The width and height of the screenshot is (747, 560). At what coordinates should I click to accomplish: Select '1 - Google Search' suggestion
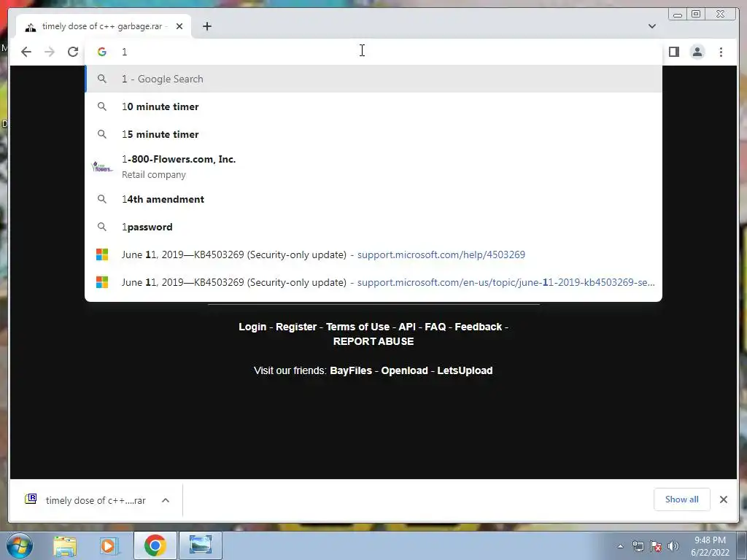click(373, 79)
